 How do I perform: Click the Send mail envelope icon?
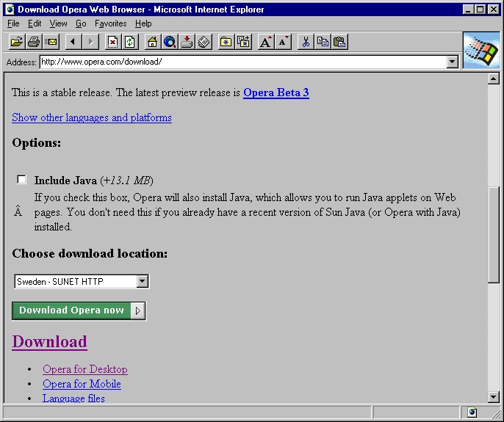tap(51, 42)
